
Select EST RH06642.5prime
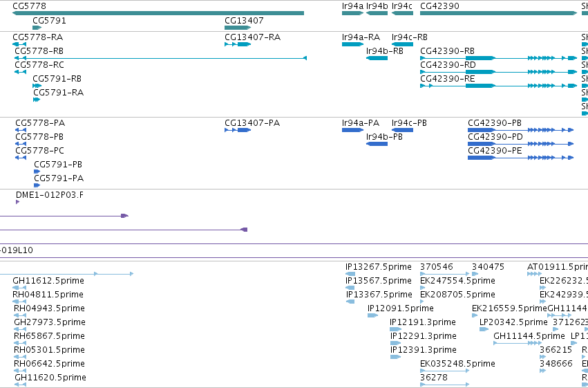tap(20, 371)
